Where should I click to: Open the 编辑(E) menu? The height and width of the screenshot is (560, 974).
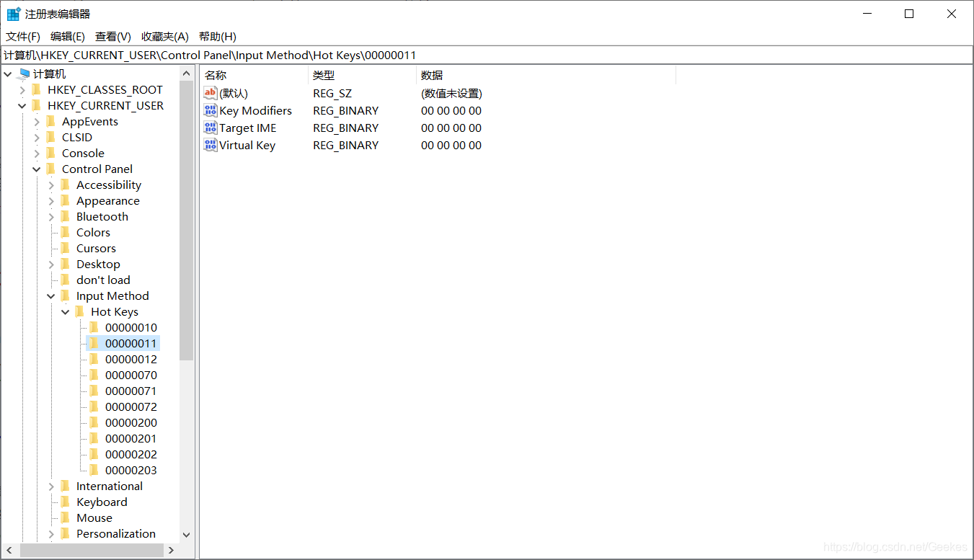[68, 36]
